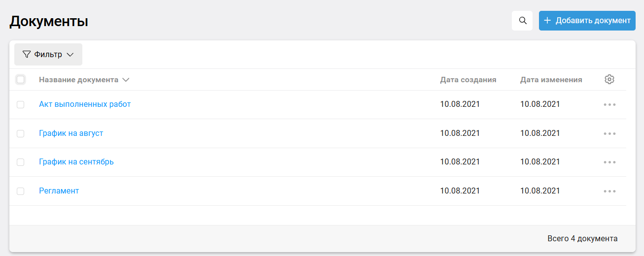Select the Регламент row checkbox
Screen dimensions: 644x256
tap(20, 191)
